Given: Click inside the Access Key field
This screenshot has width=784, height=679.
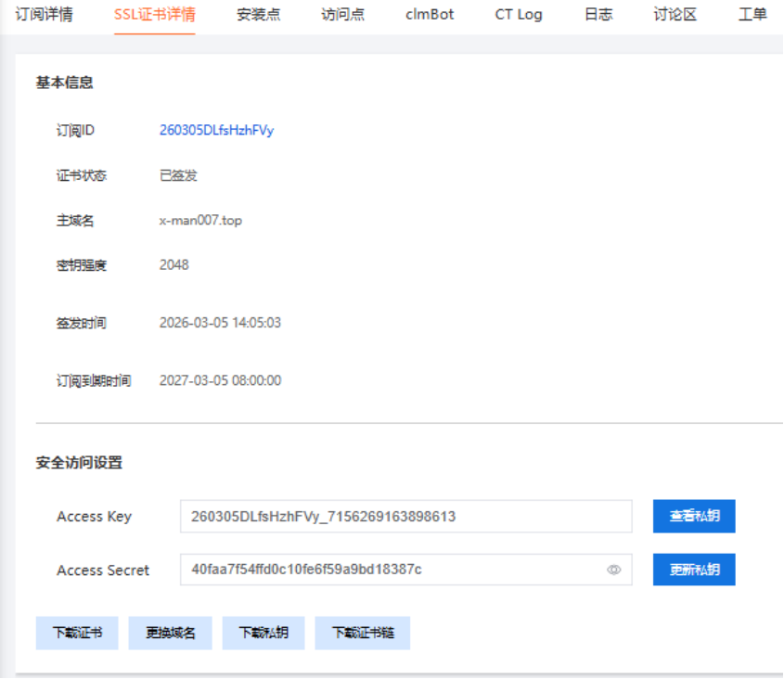Looking at the screenshot, I should [x=406, y=516].
